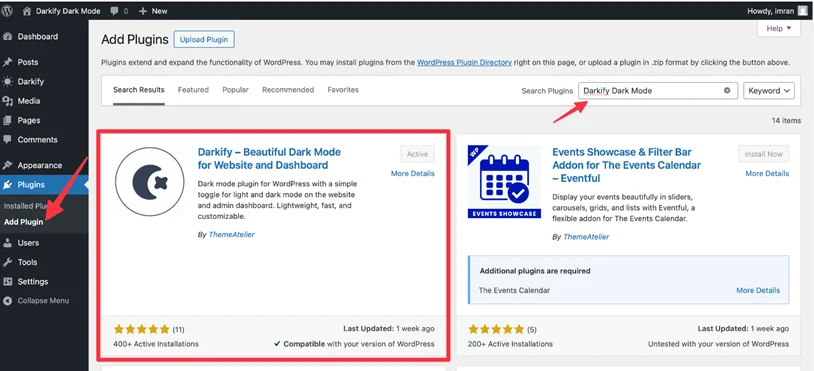Click the Pages icon in sidebar
The height and width of the screenshot is (371, 814).
[x=7, y=120]
